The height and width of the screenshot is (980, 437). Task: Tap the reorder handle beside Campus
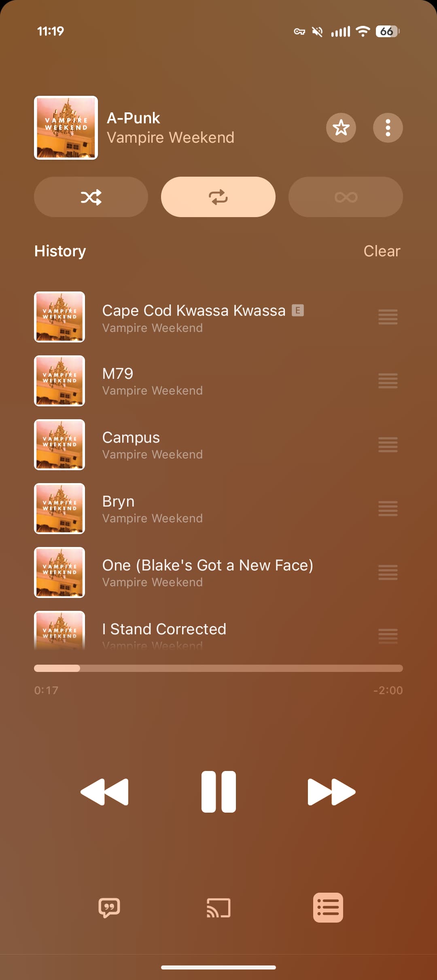[x=388, y=445]
